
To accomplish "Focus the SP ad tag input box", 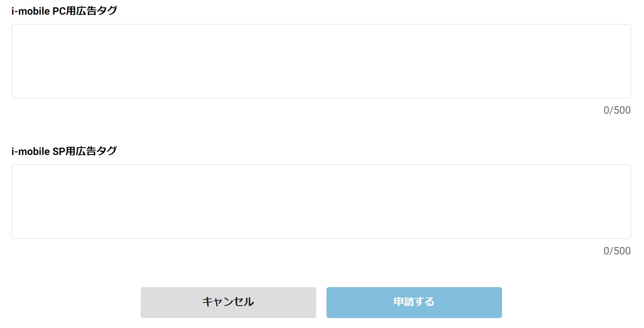I will (321, 201).
